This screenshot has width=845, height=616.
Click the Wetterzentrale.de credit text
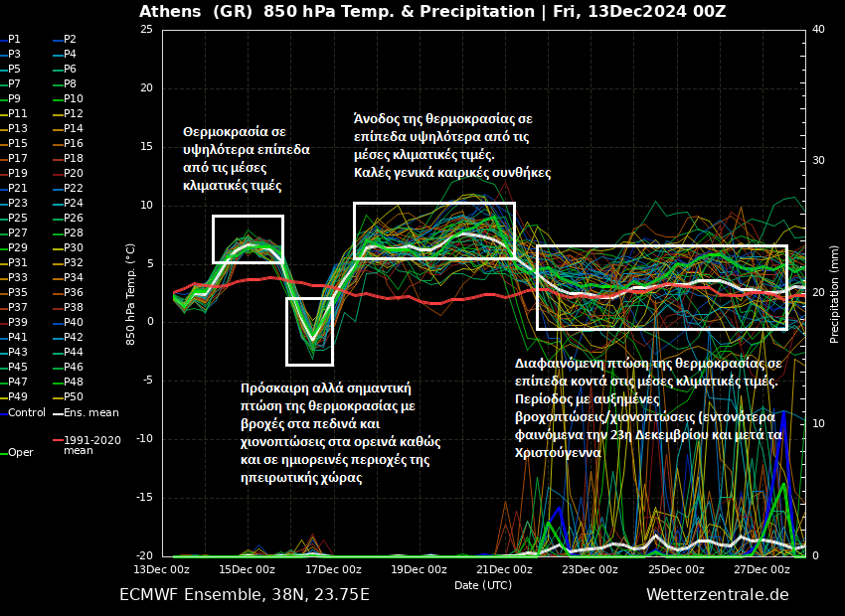[718, 595]
